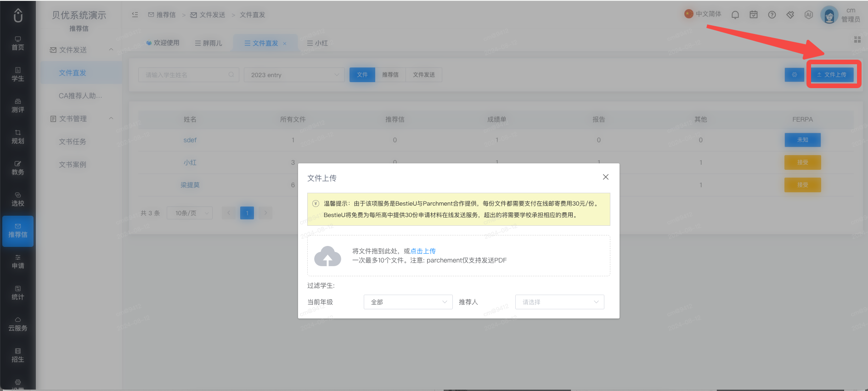Open the tab grid icon at top right

tap(857, 40)
